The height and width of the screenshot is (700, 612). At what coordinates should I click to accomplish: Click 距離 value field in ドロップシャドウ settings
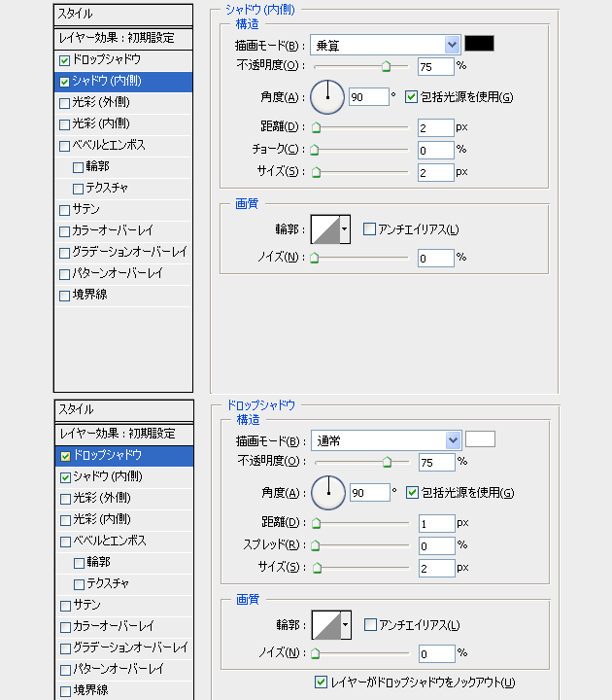tap(437, 524)
